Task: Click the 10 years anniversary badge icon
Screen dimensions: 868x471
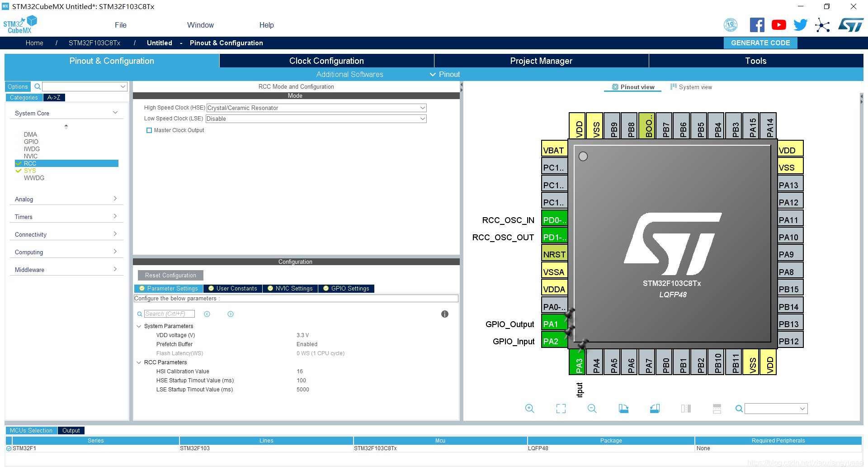Action: [x=731, y=25]
